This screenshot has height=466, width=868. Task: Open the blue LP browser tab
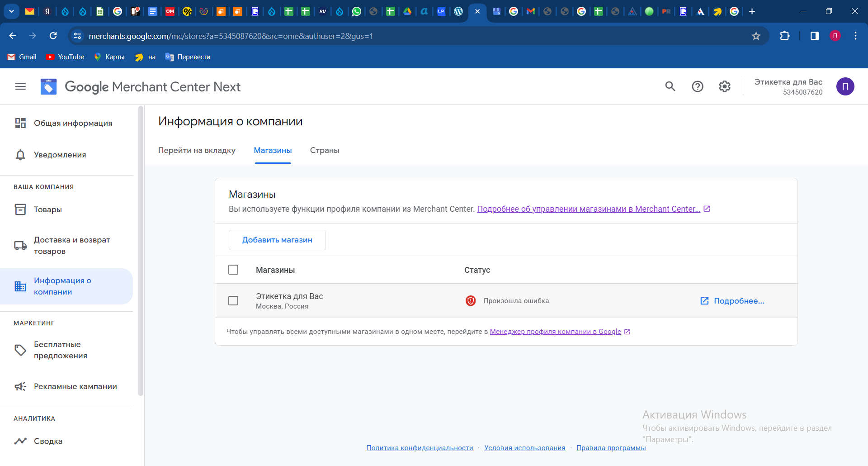pos(441,11)
